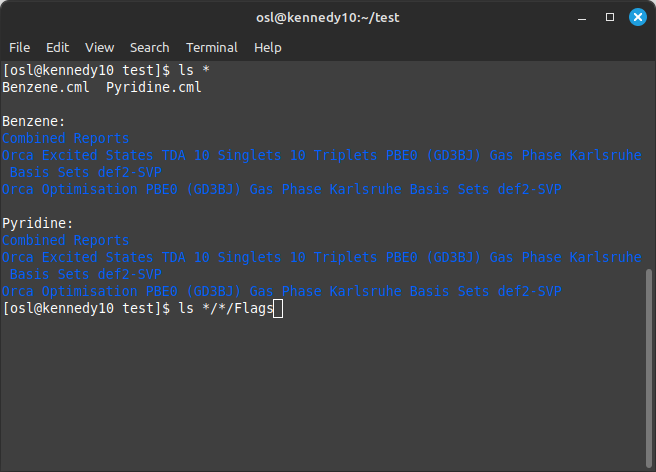Click Benzene's Orca Optimisation directory name

pyautogui.click(x=282, y=189)
